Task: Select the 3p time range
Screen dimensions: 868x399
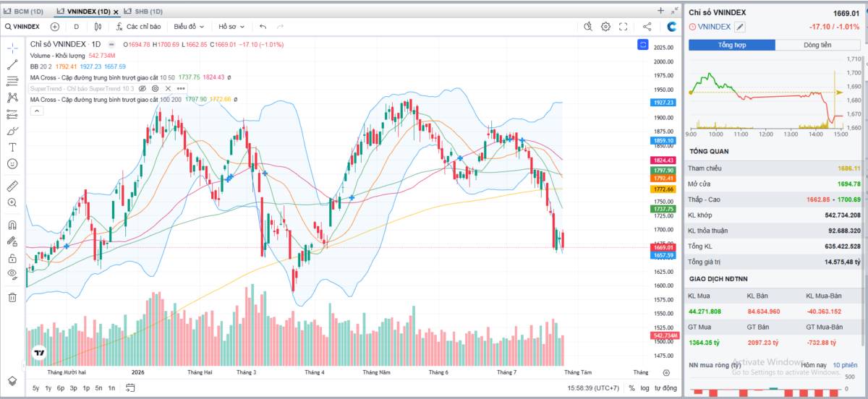Action: point(73,388)
